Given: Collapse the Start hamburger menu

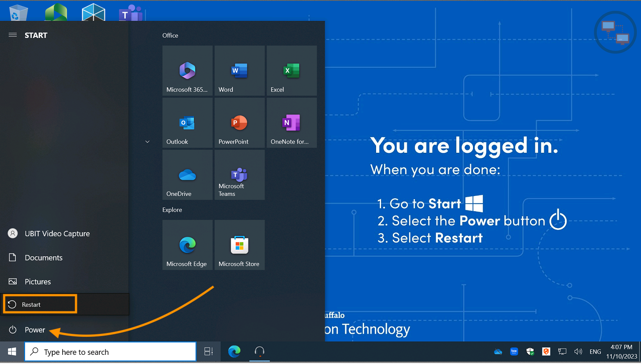Looking at the screenshot, I should click(13, 35).
